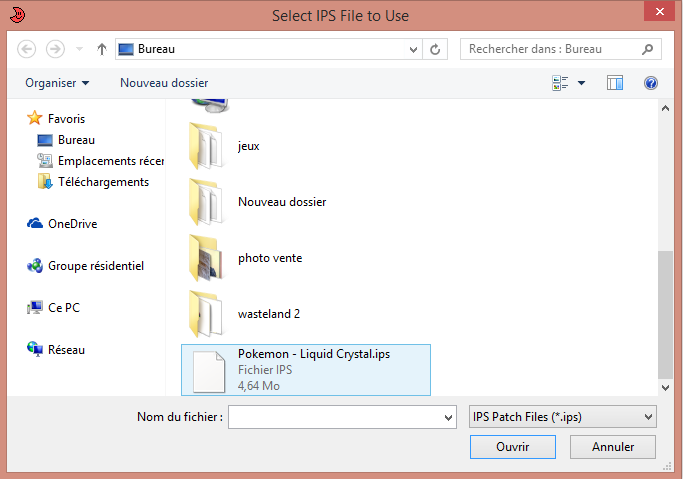Click the vertical scrollbar thumb
The image size is (683, 479).
coord(665,314)
